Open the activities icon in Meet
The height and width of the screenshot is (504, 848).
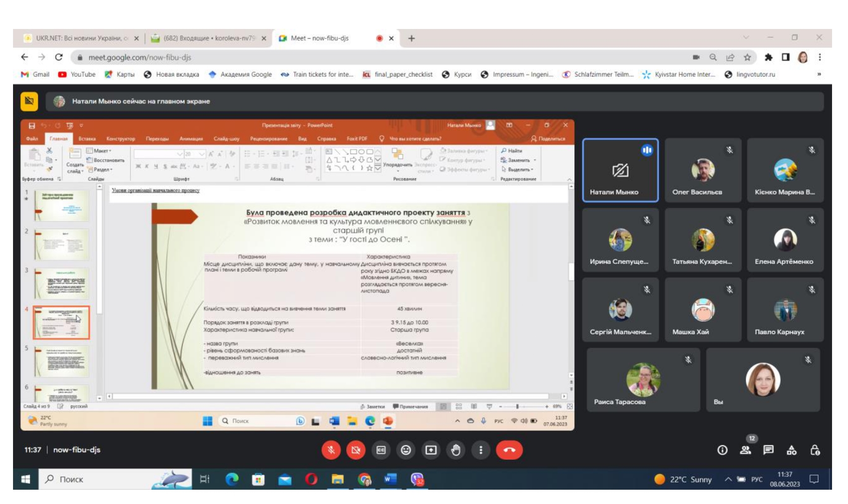coord(791,450)
